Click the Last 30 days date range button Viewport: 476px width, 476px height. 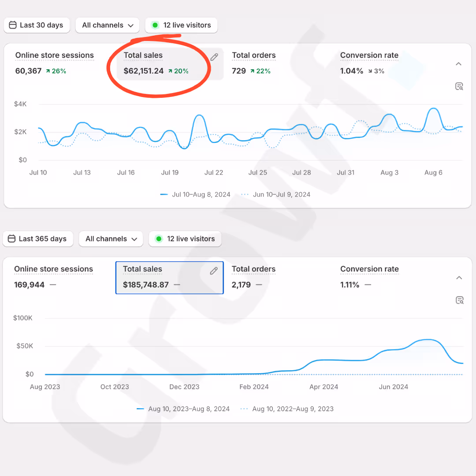point(37,25)
